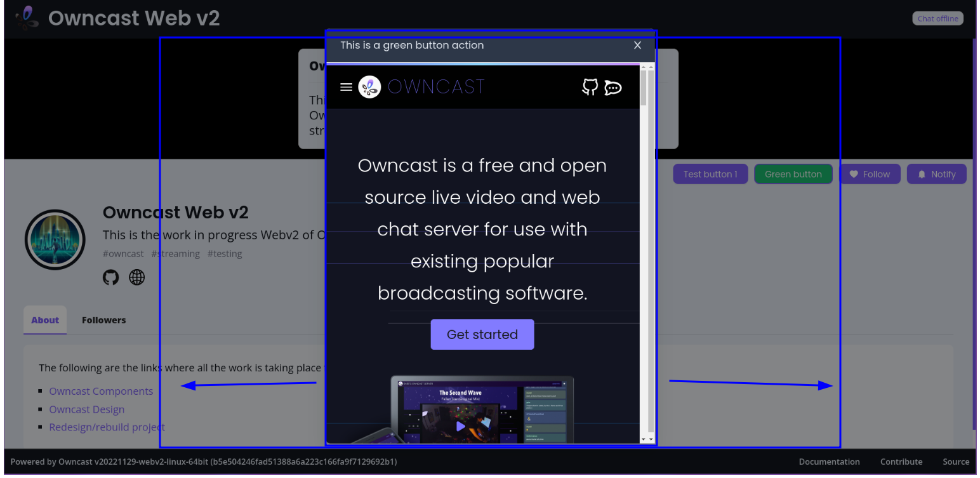Click the Get started button
The height and width of the screenshot is (478, 980).
click(x=482, y=335)
